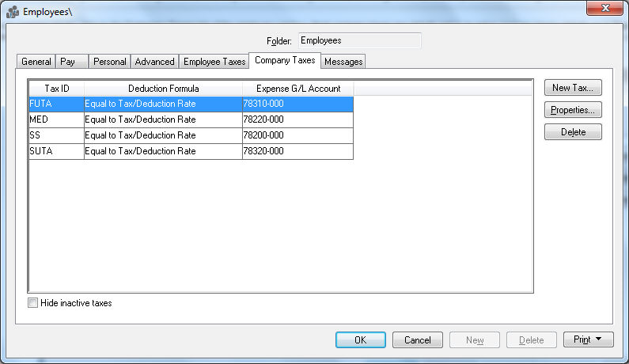Click the Employees icon in title bar
The width and height of the screenshot is (629, 364).
click(x=13, y=11)
